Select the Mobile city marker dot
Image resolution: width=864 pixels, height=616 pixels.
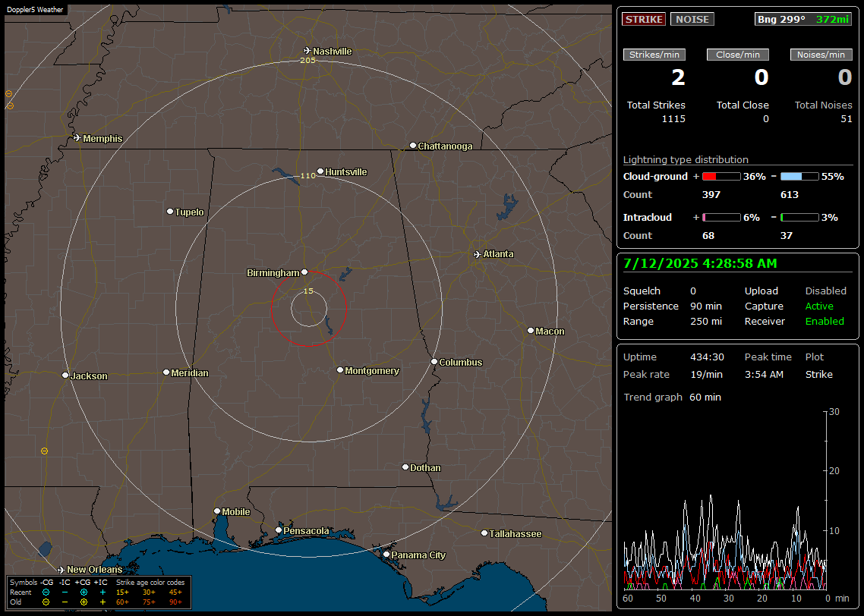coord(217,511)
